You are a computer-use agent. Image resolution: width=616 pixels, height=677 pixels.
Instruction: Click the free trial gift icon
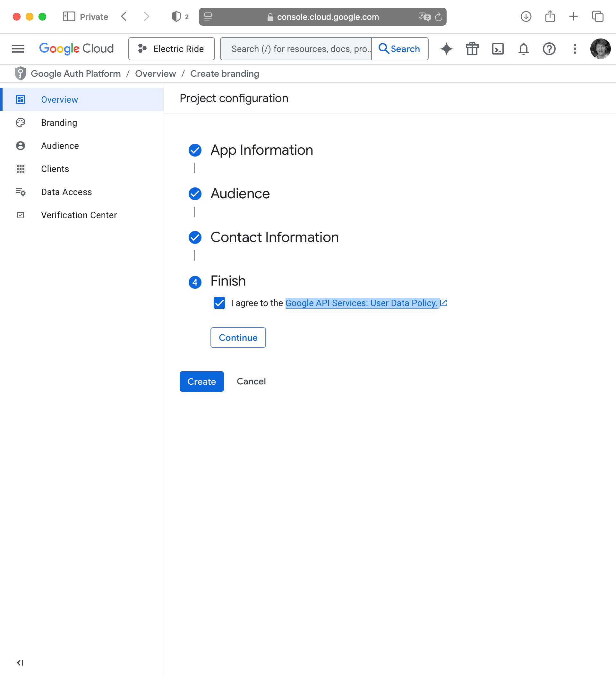click(x=472, y=49)
